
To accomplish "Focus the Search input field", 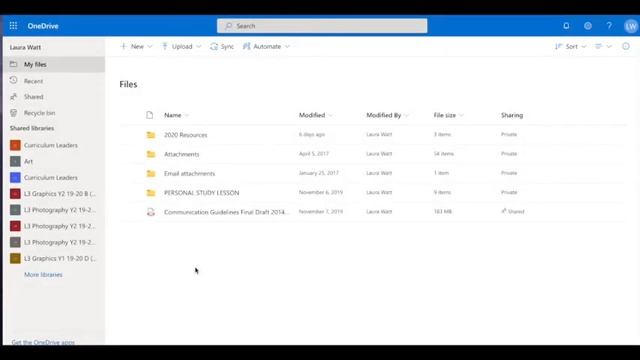I will (322, 26).
